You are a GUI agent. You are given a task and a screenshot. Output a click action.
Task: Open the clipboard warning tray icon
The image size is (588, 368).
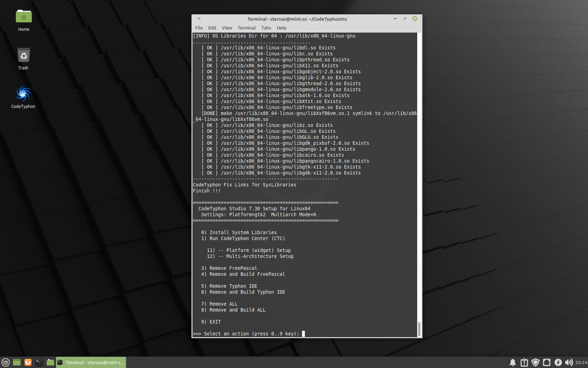click(524, 362)
